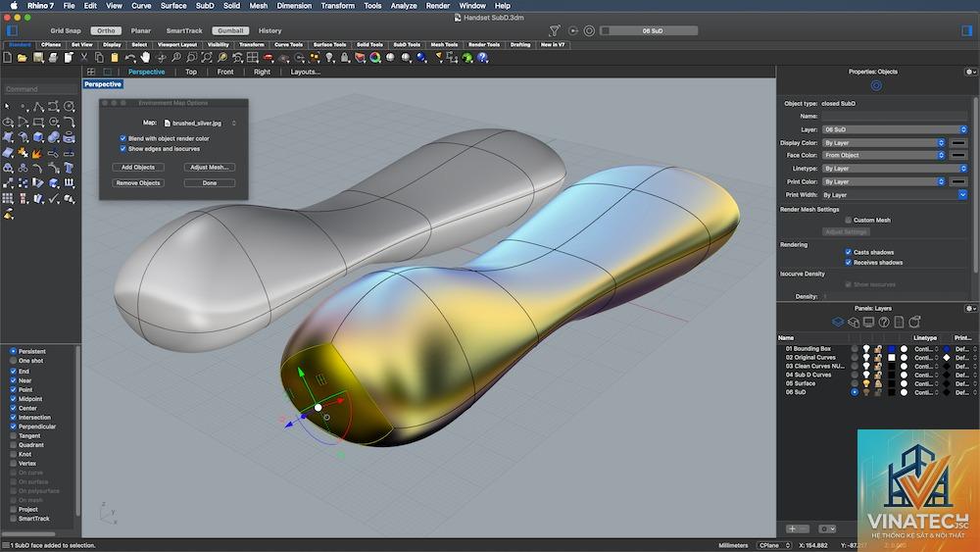Enable the Tangent object snap

click(x=13, y=435)
